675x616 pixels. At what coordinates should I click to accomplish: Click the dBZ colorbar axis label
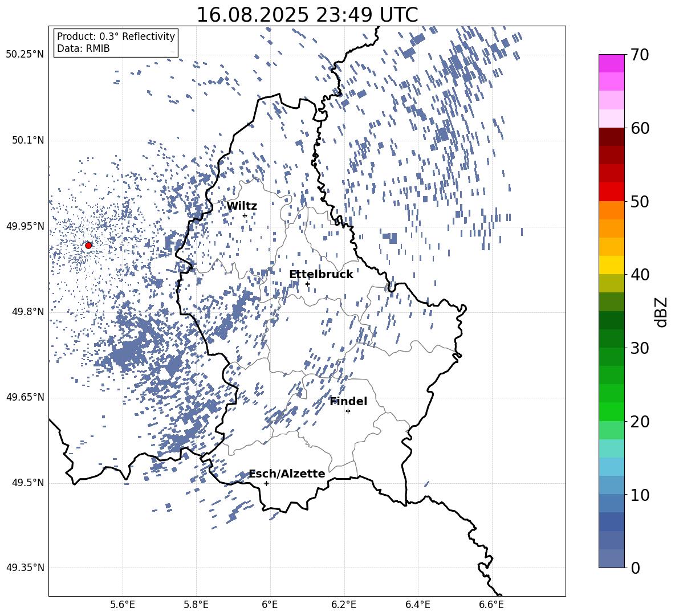(x=662, y=312)
